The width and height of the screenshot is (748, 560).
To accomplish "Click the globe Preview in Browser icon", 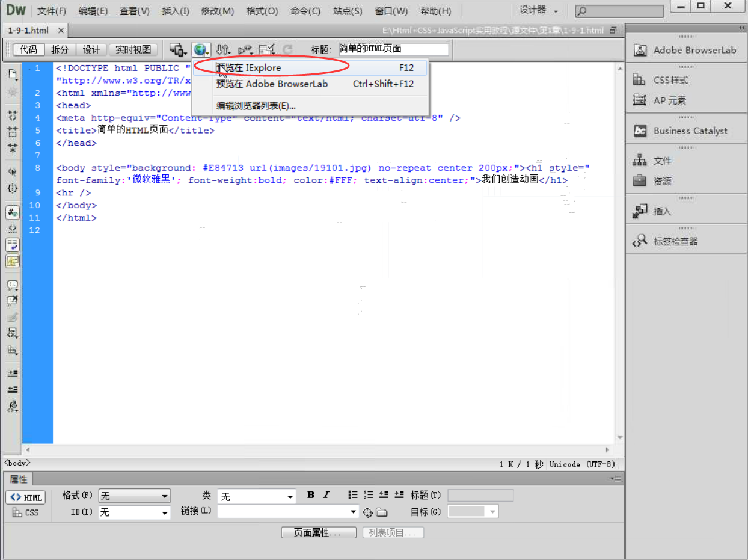I will tap(201, 49).
